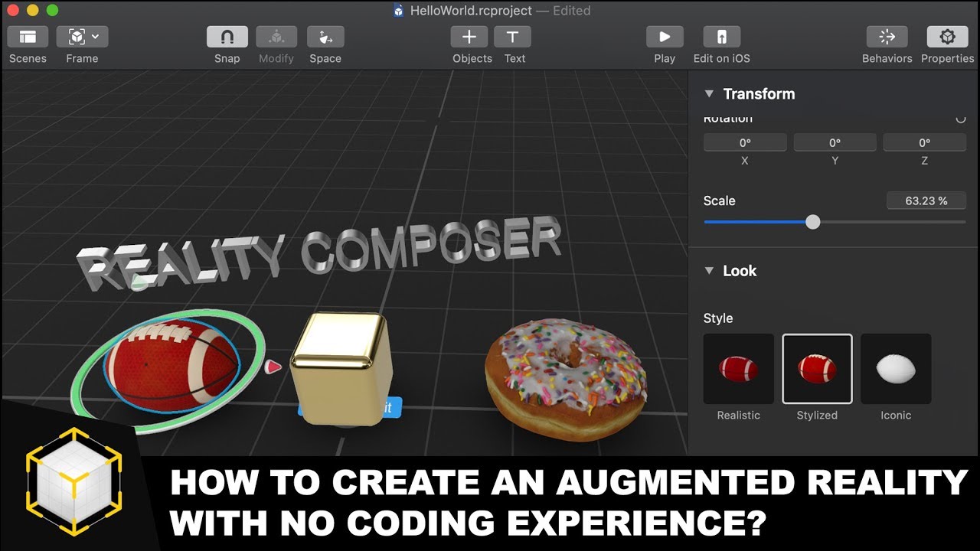Image resolution: width=980 pixels, height=551 pixels.
Task: Reset rotation with circular icon
Action: coord(961,119)
